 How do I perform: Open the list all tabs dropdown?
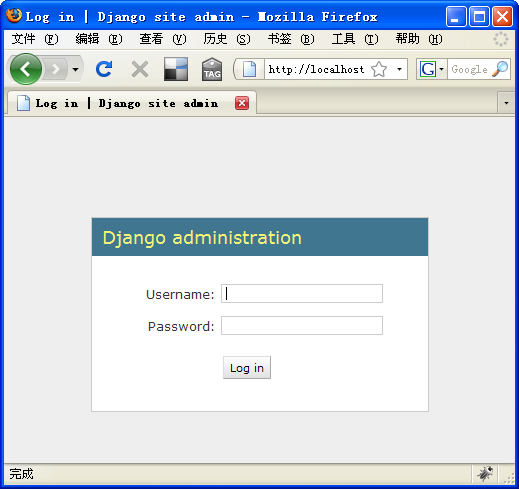[x=506, y=103]
